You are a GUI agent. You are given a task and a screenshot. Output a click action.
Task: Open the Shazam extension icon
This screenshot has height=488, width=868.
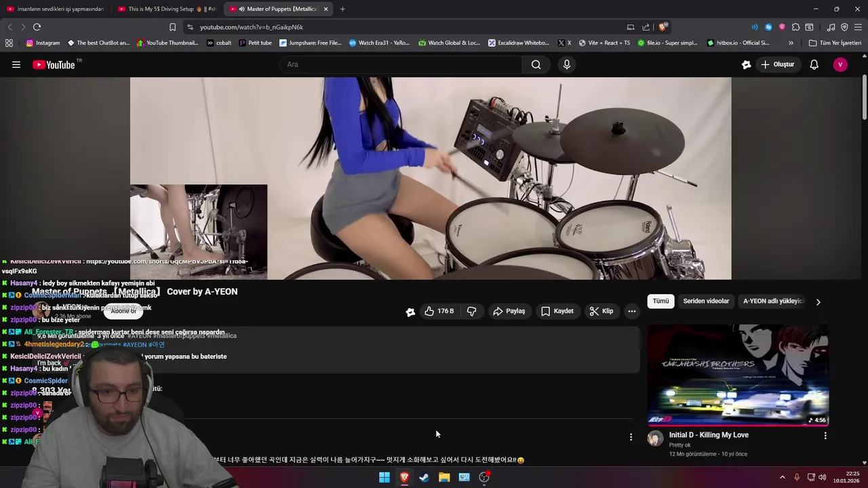[x=768, y=27]
